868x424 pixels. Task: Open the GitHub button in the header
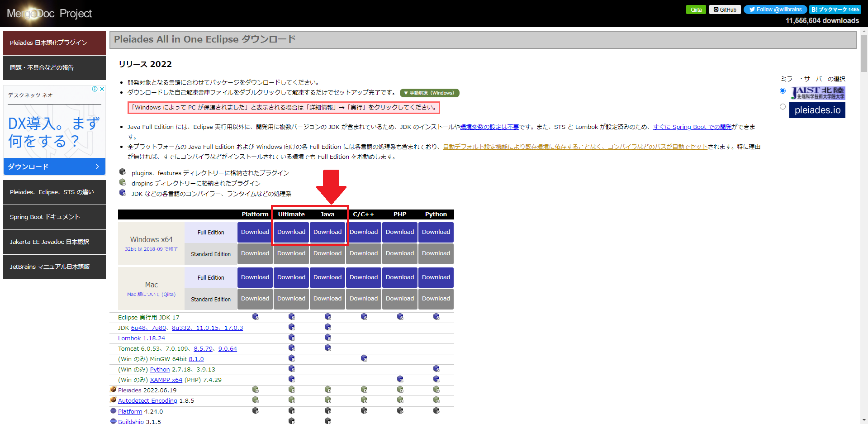725,10
